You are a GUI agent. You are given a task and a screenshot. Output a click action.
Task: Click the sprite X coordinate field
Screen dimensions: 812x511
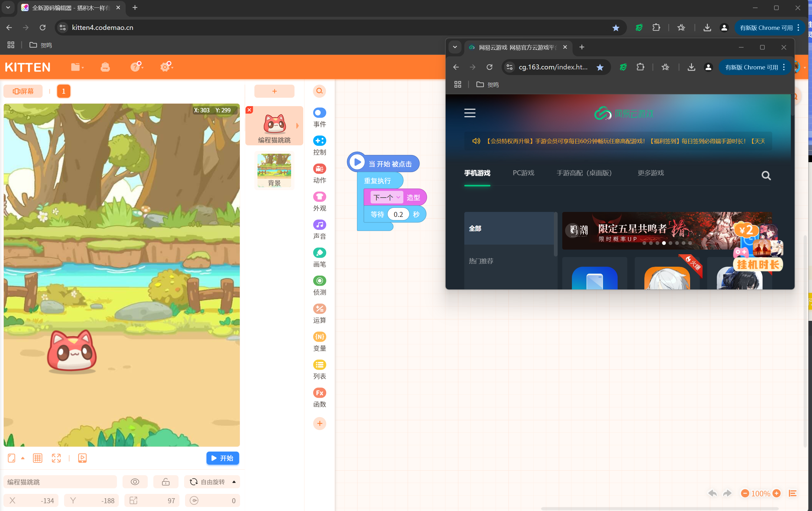click(31, 500)
